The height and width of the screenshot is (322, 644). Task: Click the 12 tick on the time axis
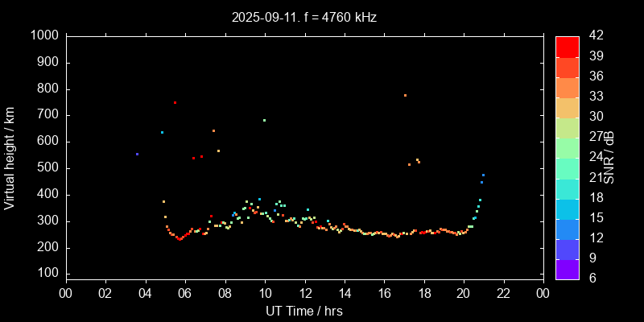coord(305,294)
